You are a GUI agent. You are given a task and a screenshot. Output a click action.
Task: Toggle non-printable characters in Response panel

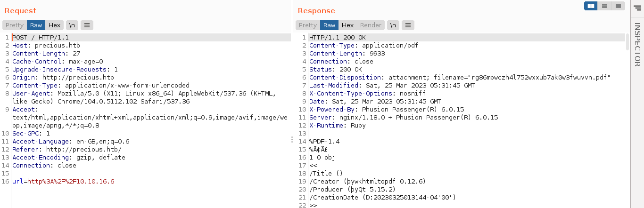[394, 25]
